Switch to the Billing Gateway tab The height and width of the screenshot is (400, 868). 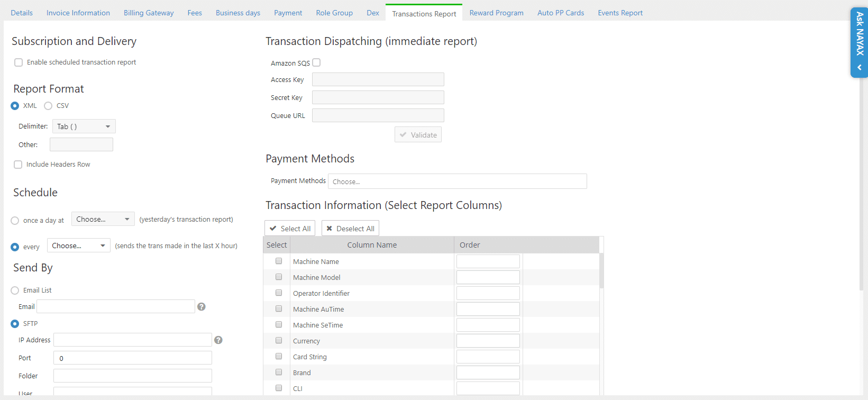149,13
